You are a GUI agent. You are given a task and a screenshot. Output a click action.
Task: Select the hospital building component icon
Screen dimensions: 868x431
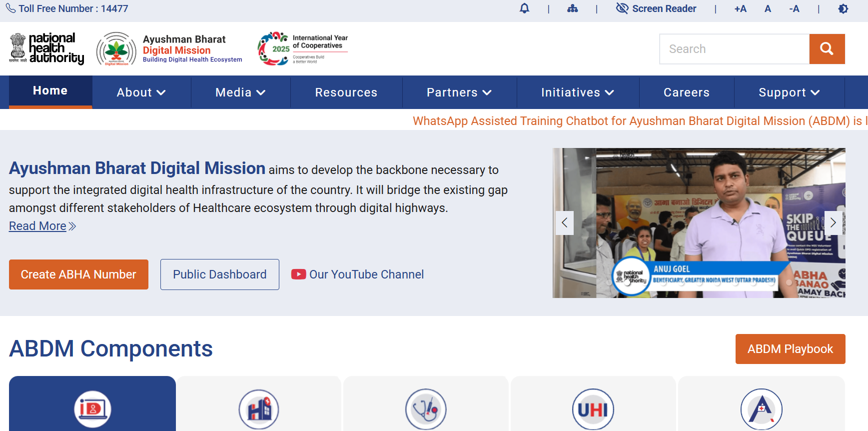click(x=259, y=409)
